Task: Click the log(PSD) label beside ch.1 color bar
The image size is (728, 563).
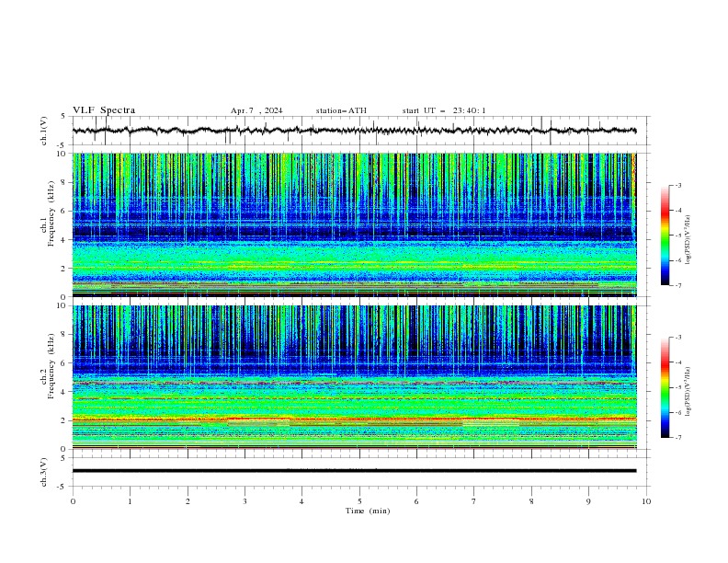Action: (x=688, y=240)
